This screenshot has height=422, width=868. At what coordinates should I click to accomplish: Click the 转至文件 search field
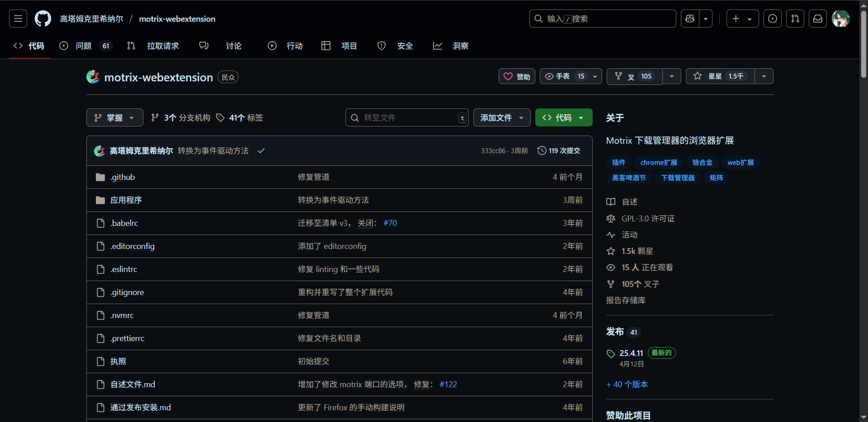(x=406, y=117)
